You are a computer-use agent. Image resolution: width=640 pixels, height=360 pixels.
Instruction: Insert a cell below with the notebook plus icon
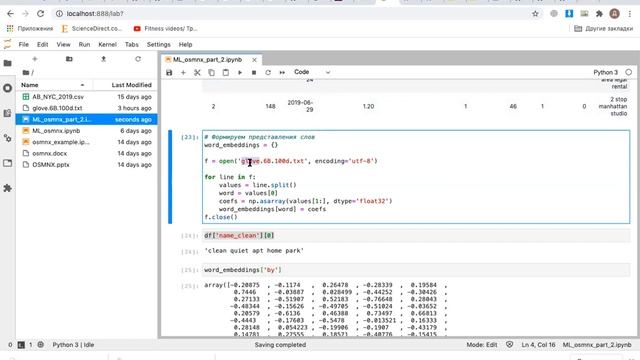click(x=183, y=72)
